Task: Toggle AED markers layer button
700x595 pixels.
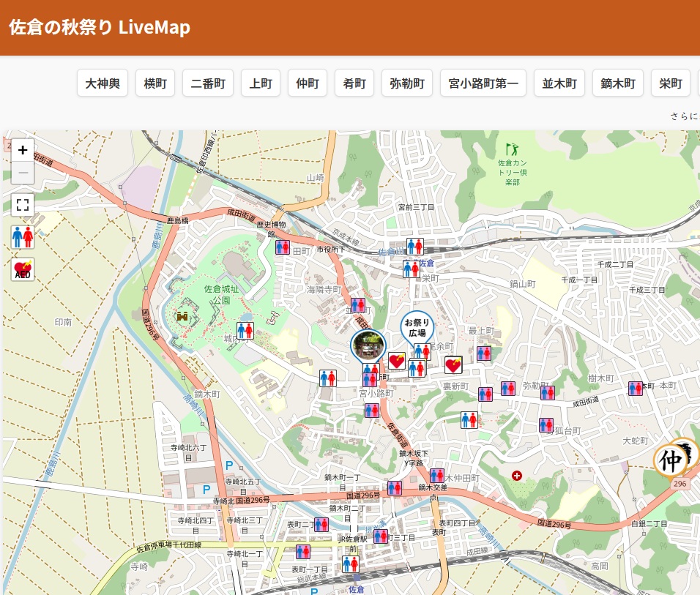Action: click(23, 269)
